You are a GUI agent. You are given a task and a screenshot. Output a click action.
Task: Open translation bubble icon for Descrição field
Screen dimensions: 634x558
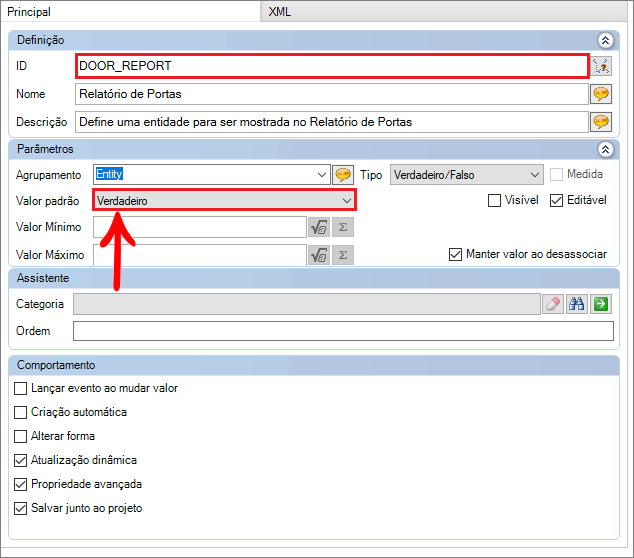point(601,122)
